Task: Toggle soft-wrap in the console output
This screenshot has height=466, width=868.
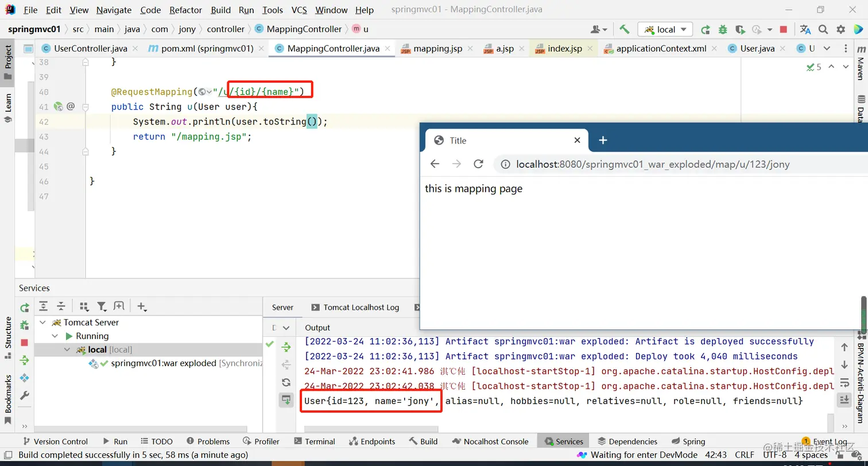Action: [844, 382]
